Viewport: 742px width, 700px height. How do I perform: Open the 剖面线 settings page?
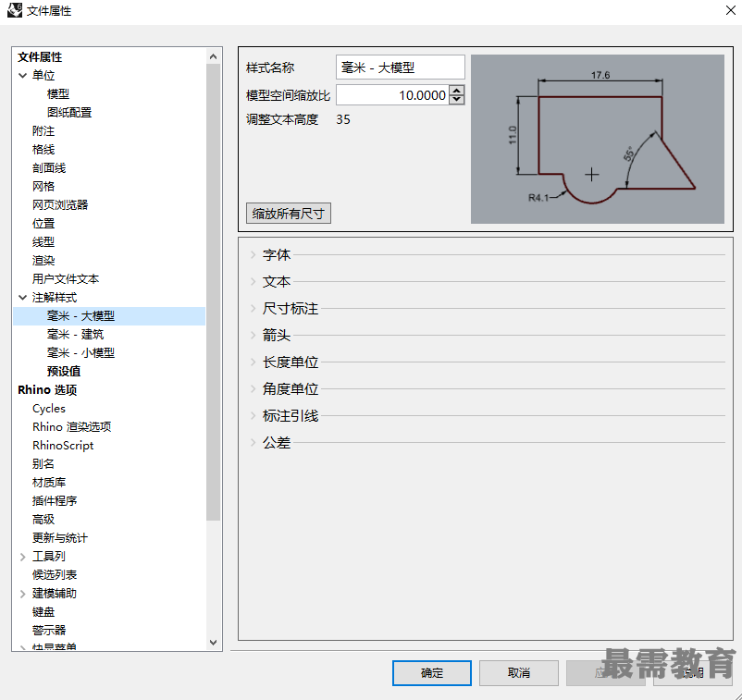(49, 168)
